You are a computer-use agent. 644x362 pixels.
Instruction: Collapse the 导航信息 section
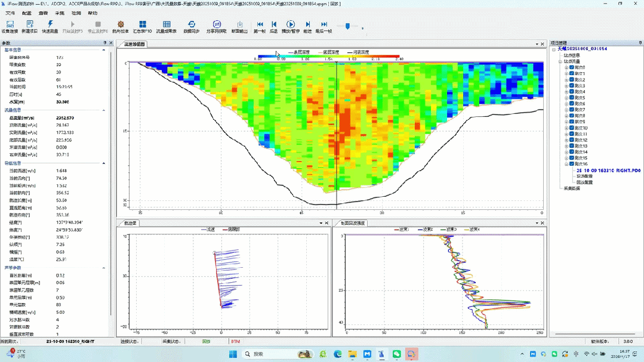(103, 163)
